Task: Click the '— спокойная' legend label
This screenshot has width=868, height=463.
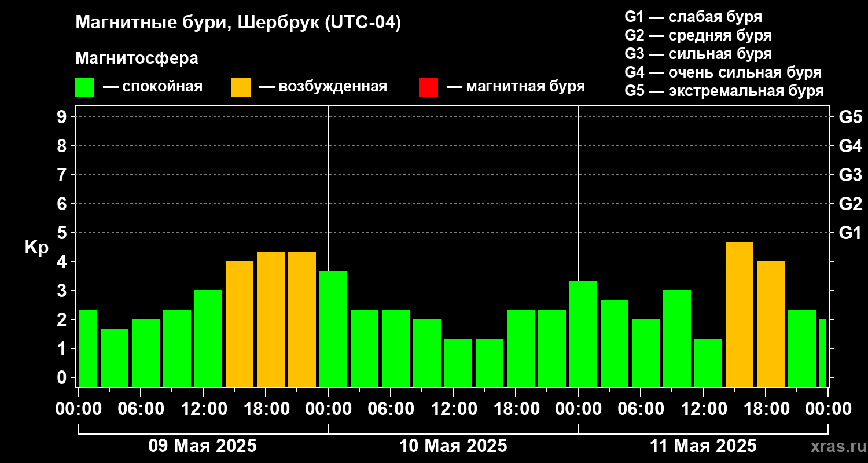Action: [x=153, y=87]
